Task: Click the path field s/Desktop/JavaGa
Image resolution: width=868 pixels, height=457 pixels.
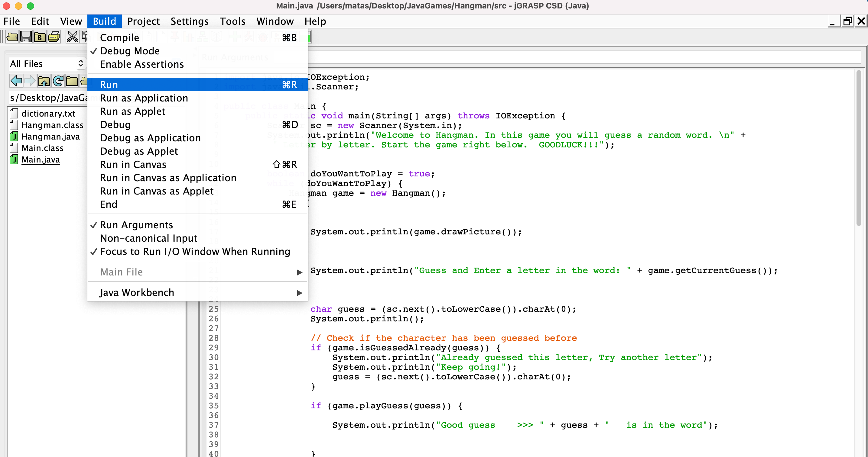Action: pyautogui.click(x=48, y=98)
